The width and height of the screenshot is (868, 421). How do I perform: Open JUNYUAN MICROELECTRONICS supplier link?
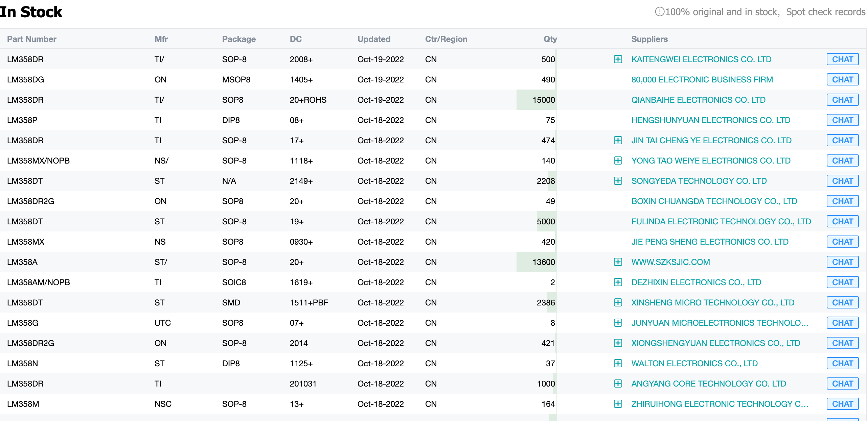pos(720,323)
